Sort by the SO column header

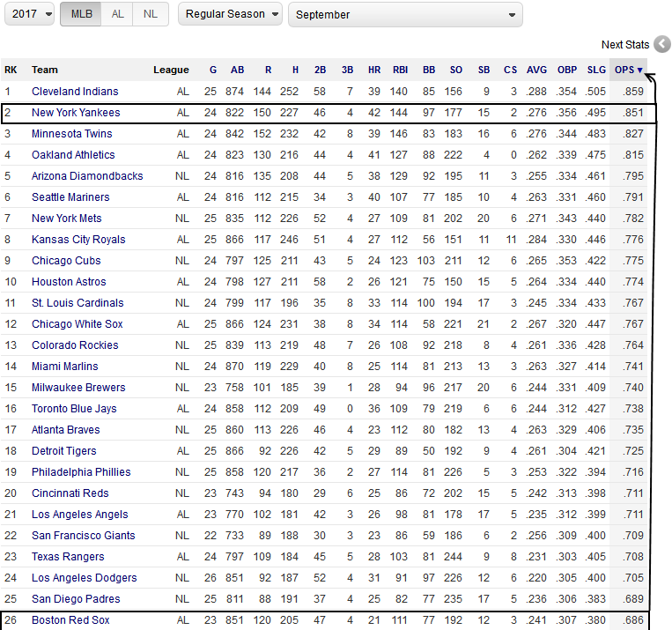456,70
